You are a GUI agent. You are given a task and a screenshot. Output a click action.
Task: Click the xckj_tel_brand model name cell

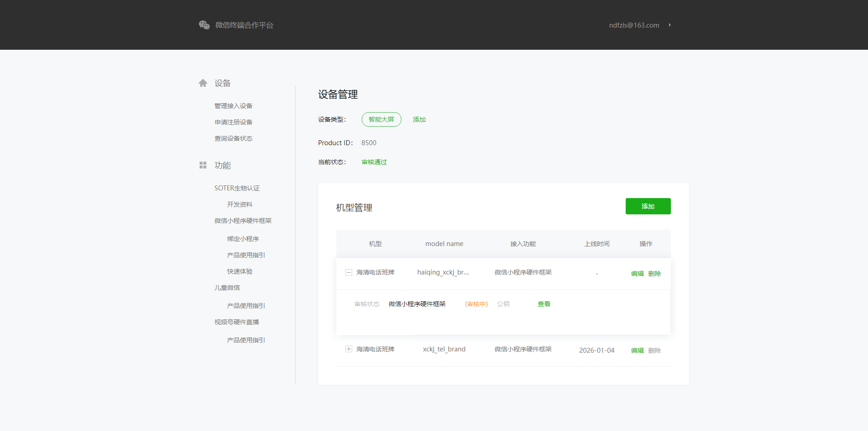(444, 349)
